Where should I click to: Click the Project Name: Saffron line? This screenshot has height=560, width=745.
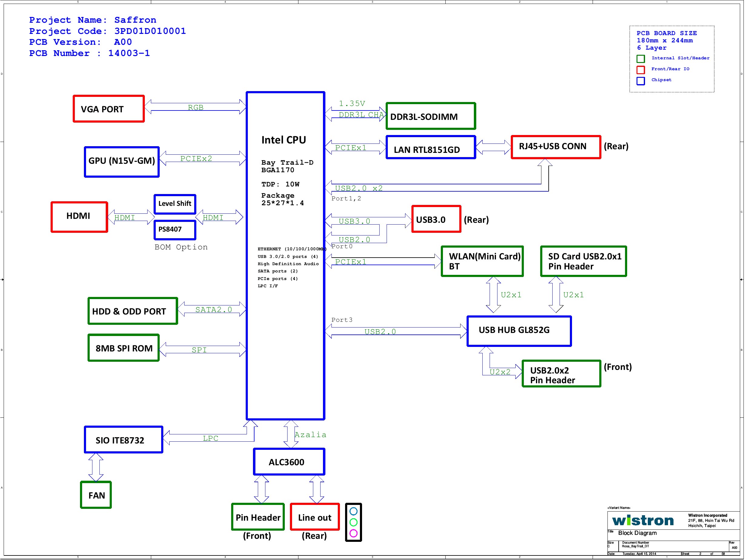click(93, 20)
